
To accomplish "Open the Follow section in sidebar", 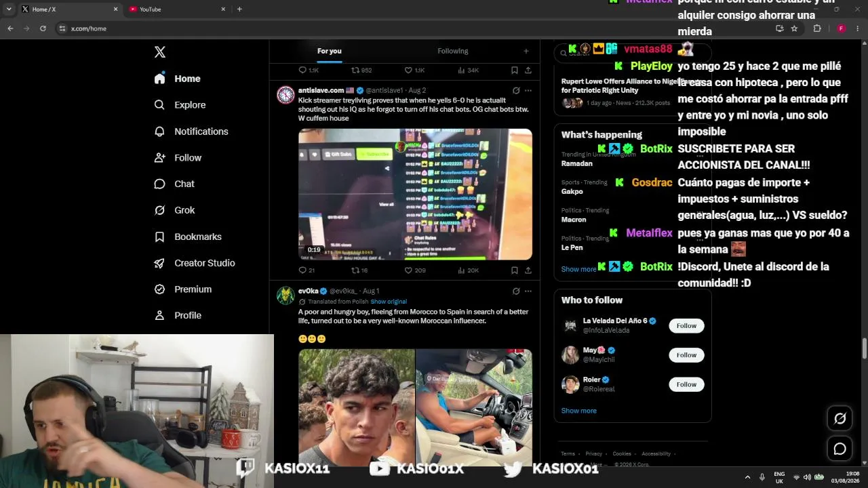I will click(178, 158).
